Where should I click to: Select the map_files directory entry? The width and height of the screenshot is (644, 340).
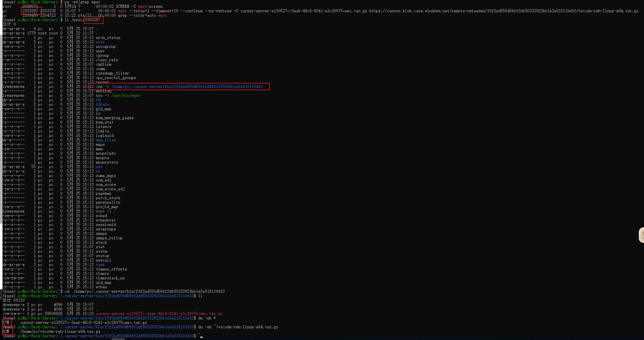click(106, 140)
